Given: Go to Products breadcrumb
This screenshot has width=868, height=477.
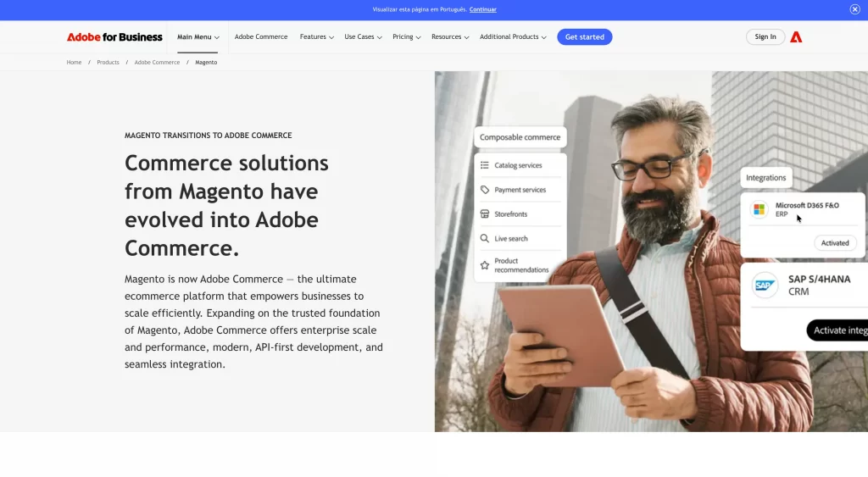Looking at the screenshot, I should click(x=108, y=63).
